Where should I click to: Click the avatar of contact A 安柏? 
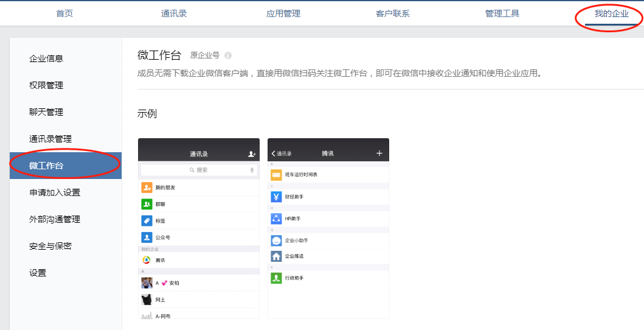pyautogui.click(x=147, y=283)
